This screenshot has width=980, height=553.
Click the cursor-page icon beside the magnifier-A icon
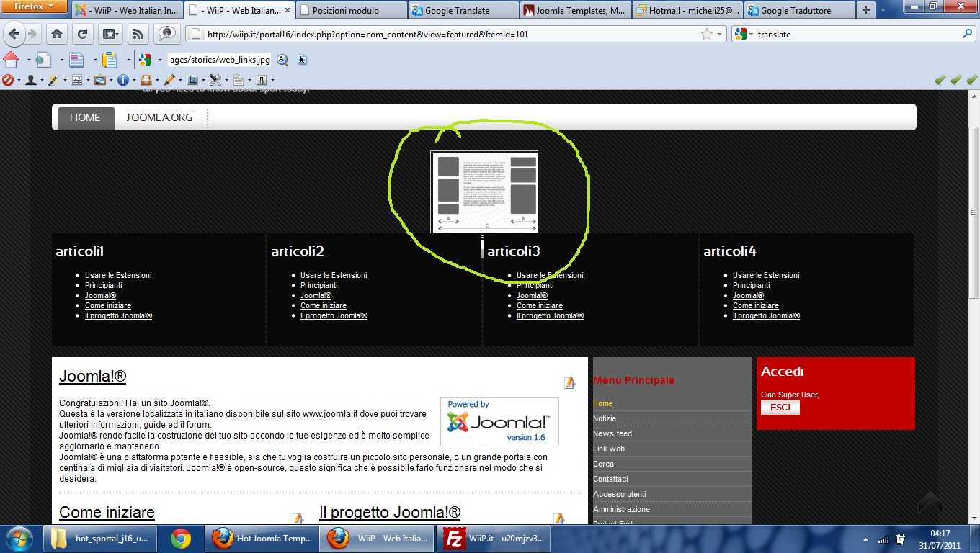[x=302, y=60]
